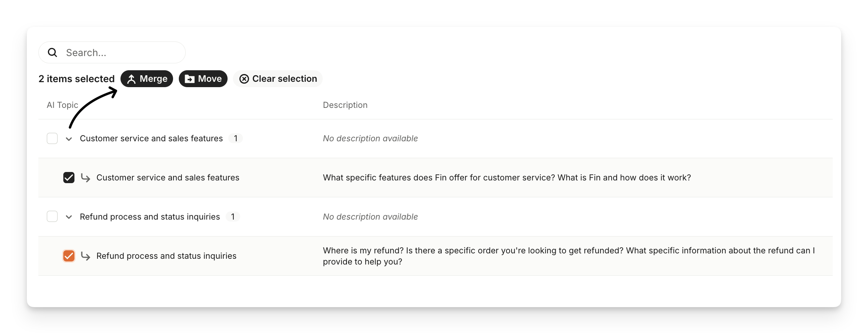The height and width of the screenshot is (334, 868).
Task: Uncheck the orange Refund process subtopic checkbox
Action: click(69, 256)
